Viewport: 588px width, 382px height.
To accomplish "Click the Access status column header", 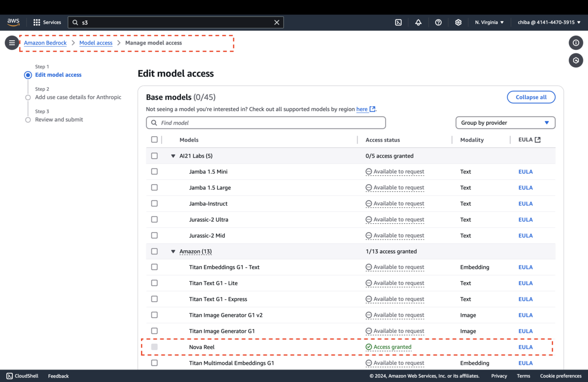I will (x=383, y=140).
